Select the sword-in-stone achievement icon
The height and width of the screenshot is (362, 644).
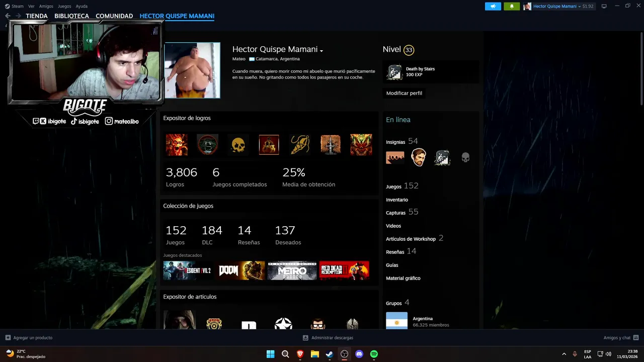pyautogui.click(x=331, y=145)
